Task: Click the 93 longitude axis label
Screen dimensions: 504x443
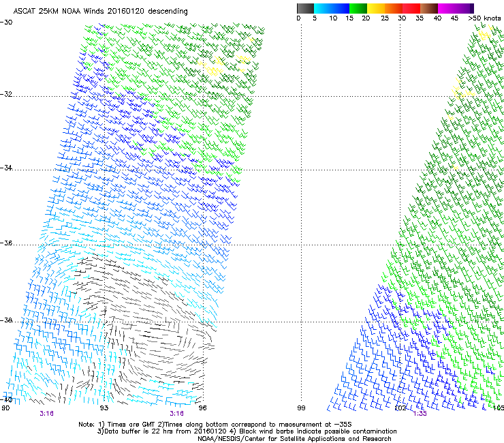Action: coord(104,408)
